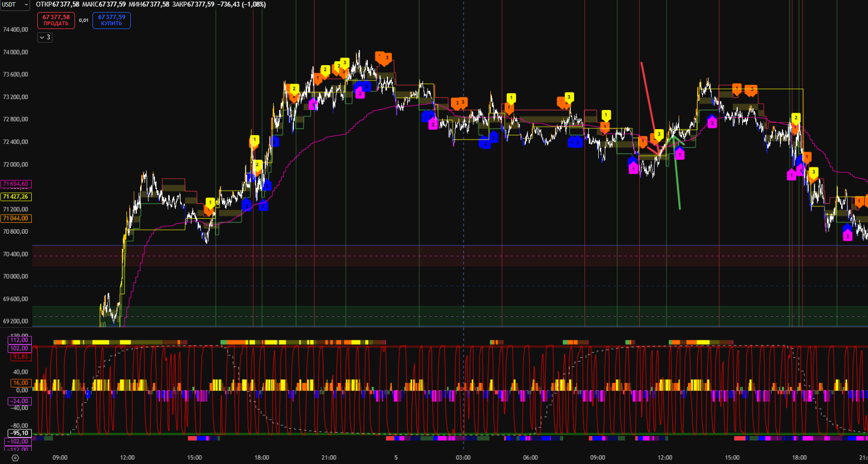Click yellow marker 3 above the 06:00 area high
The width and height of the screenshot is (868, 464).
(x=569, y=97)
